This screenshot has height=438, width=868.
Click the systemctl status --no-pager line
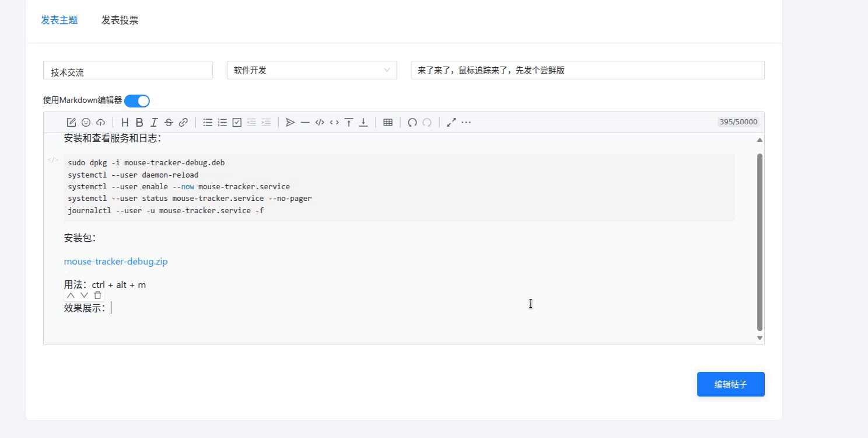tap(190, 199)
